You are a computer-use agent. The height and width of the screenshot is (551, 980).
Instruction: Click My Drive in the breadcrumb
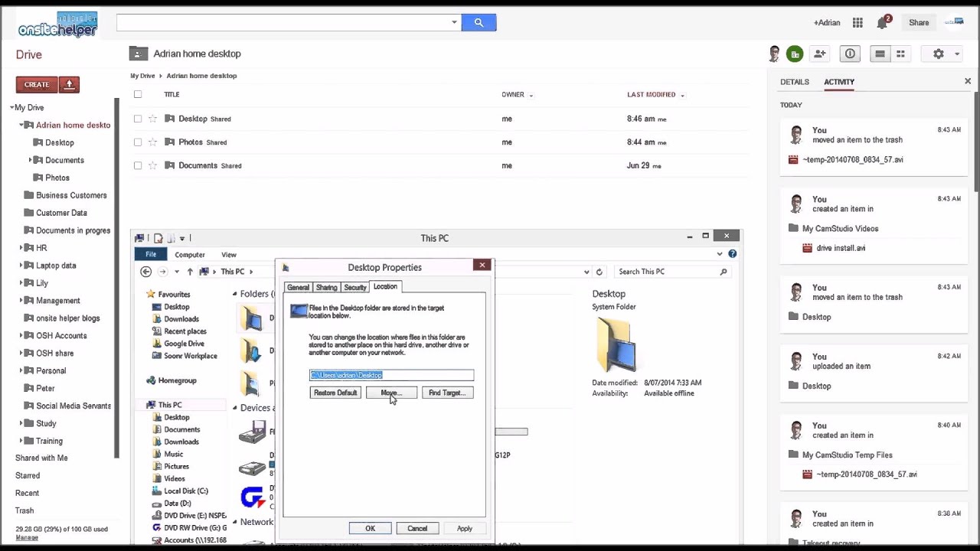pos(142,76)
